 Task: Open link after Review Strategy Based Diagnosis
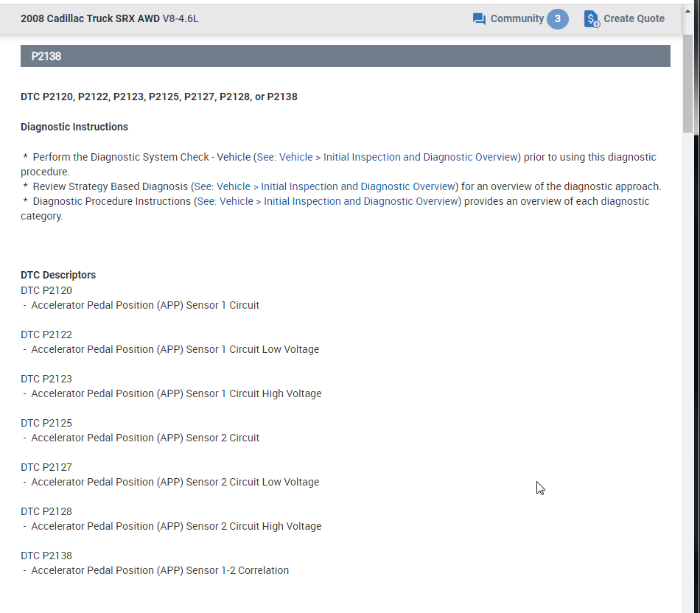click(324, 186)
